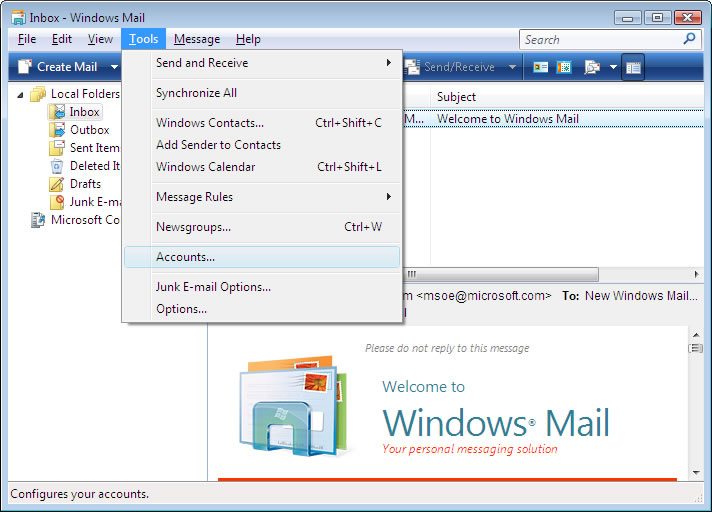This screenshot has height=512, width=712.
Task: Select the Deleted Items recycle bin icon
Action: [56, 166]
